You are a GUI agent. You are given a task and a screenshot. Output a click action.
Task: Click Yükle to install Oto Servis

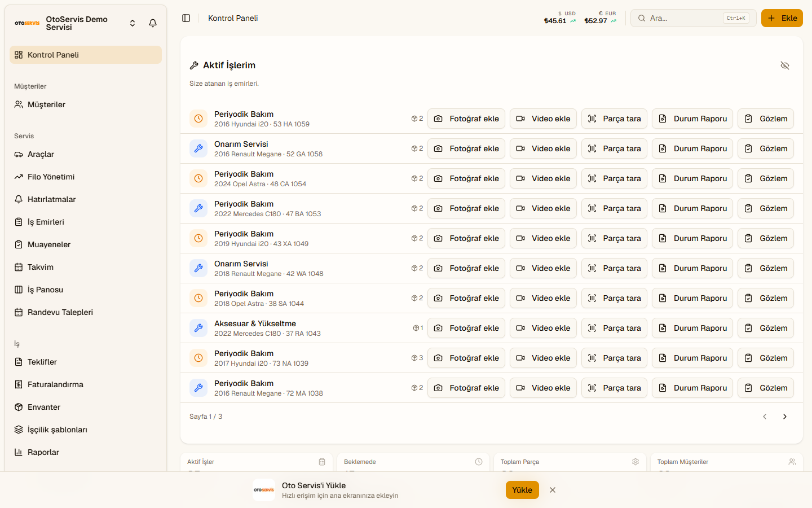[522, 490]
